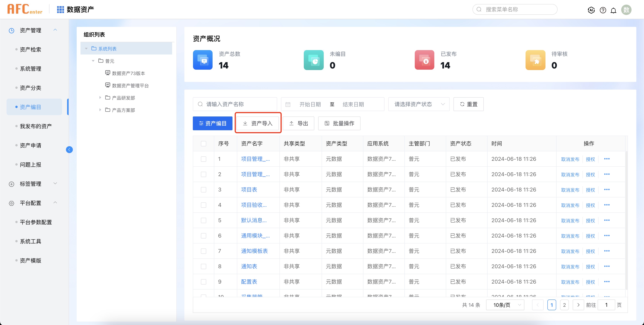The image size is (644, 325).
Task: Check the row 6 checkbox
Action: coord(204,236)
